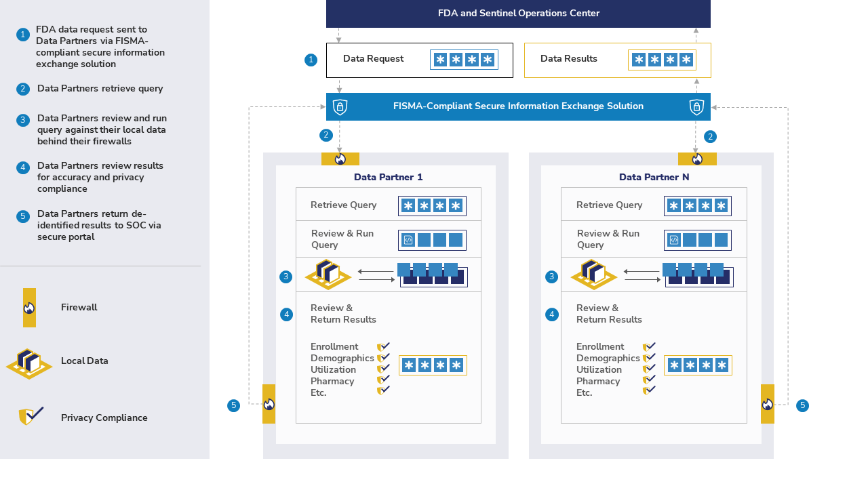
Task: Click the legend text 'Data Partners retrieve query'
Action: [100, 89]
